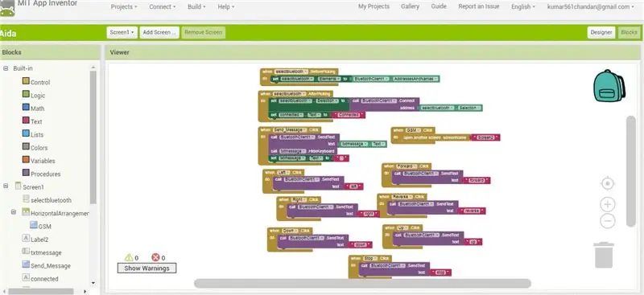
Task: Collapse the Screen1 tree node
Action: pyautogui.click(x=6, y=186)
